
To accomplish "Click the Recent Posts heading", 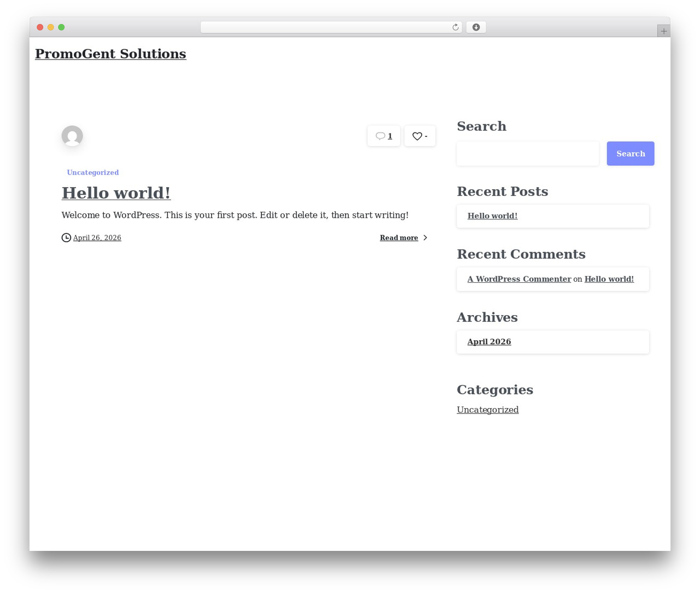I will click(503, 191).
